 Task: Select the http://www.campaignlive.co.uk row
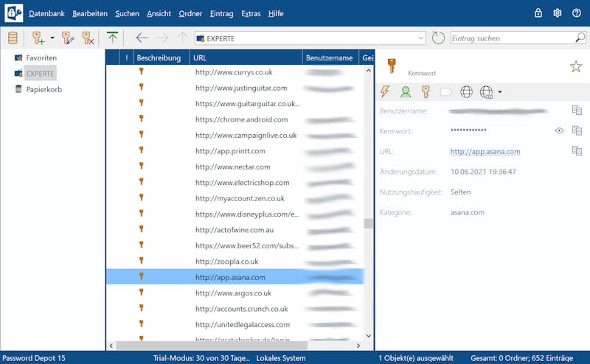pyautogui.click(x=235, y=135)
